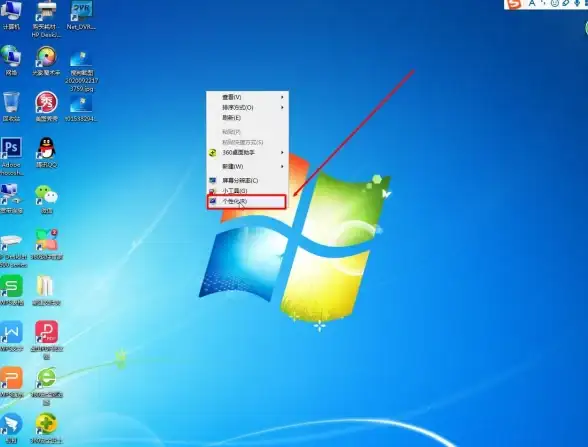Select the 钉钉 blue wing shortcut
Image resolution: width=588 pixels, height=447 pixels.
(x=11, y=428)
